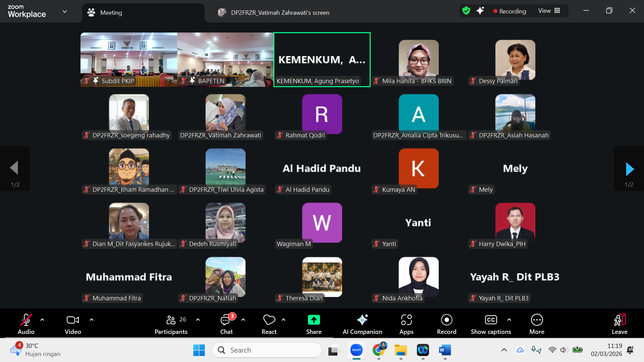644x362 pixels.
Task: Expand video options arrow beside Video
Action: 92,320
